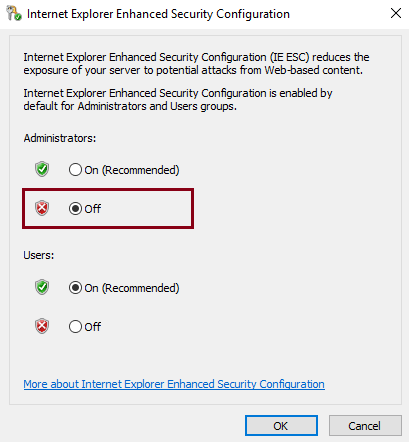Click the 'Off' text label under Users
The width and height of the screenshot is (409, 442).
point(93,327)
